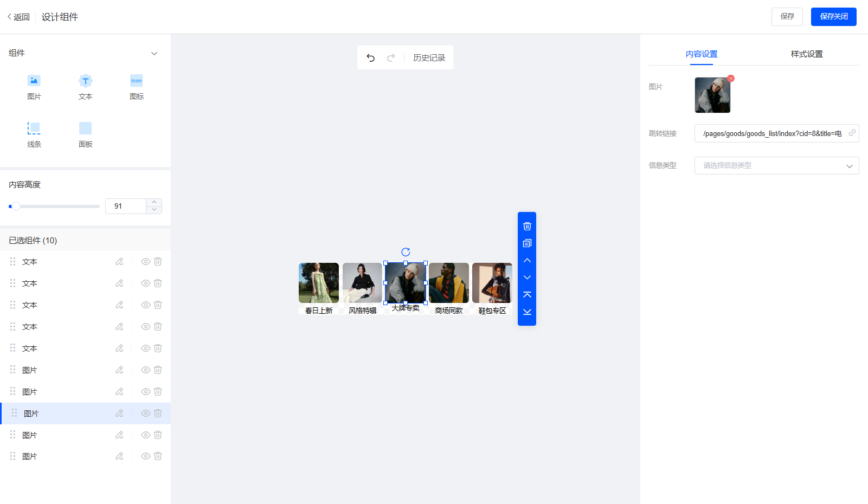This screenshot has width=868, height=504.
Task: Click the rotate handle above selected image
Action: [406, 252]
